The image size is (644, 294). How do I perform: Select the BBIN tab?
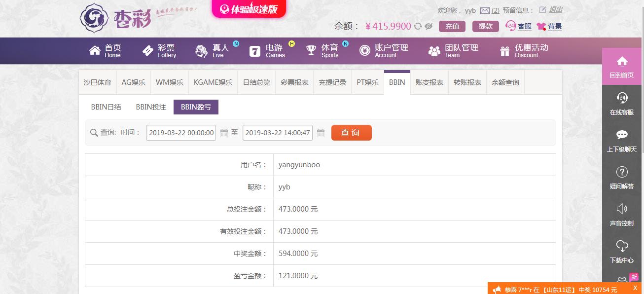click(397, 82)
